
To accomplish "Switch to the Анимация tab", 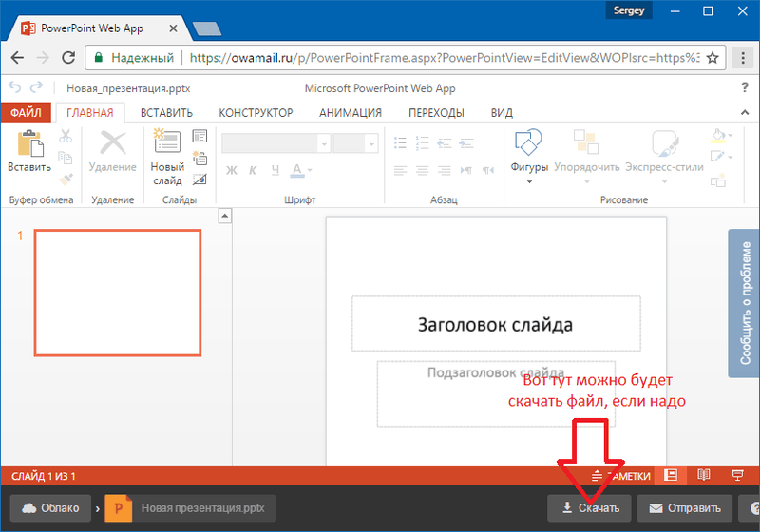I will (351, 112).
